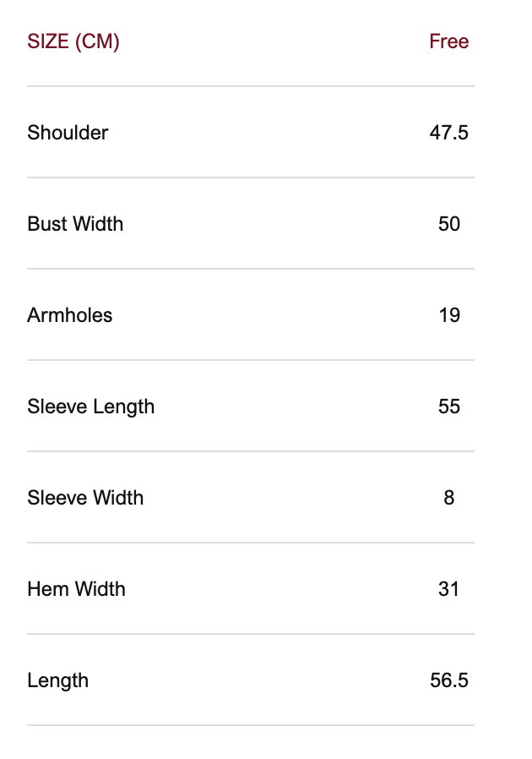Click the "Shoulder" row label

click(x=68, y=133)
